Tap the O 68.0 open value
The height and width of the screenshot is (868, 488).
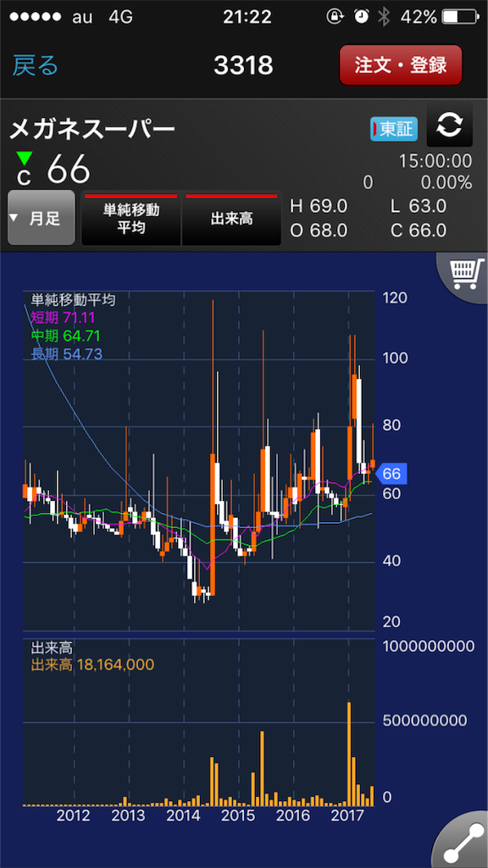point(319,231)
